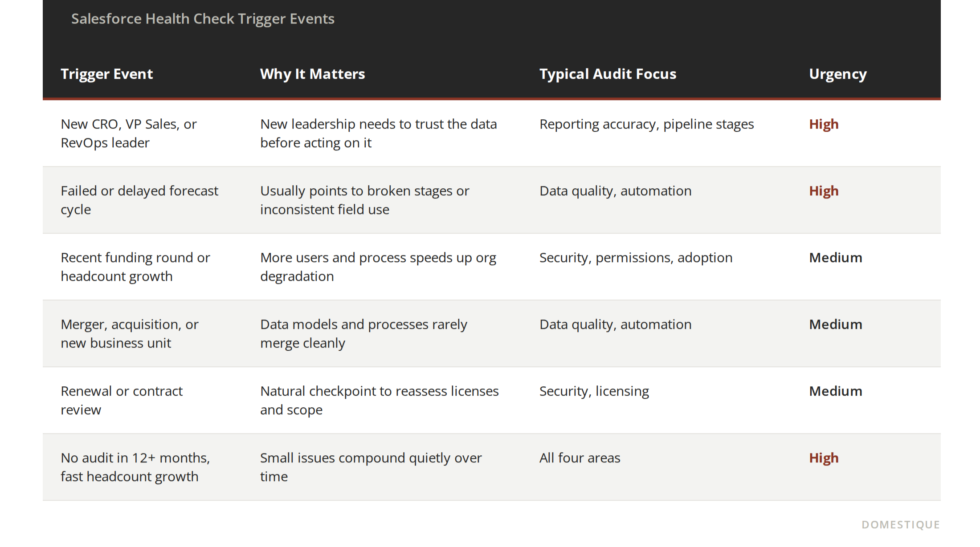The image size is (980, 547).
Task: Click the Security, licensing cell
Action: (x=594, y=391)
